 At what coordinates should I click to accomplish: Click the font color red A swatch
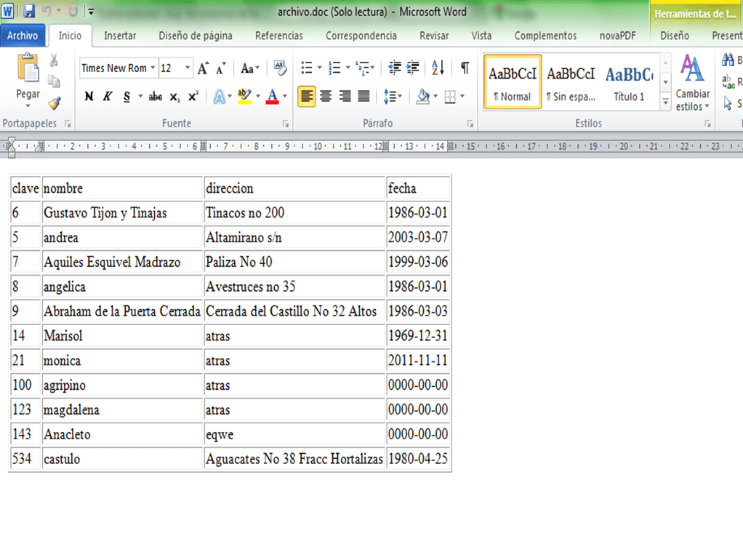pos(273,96)
